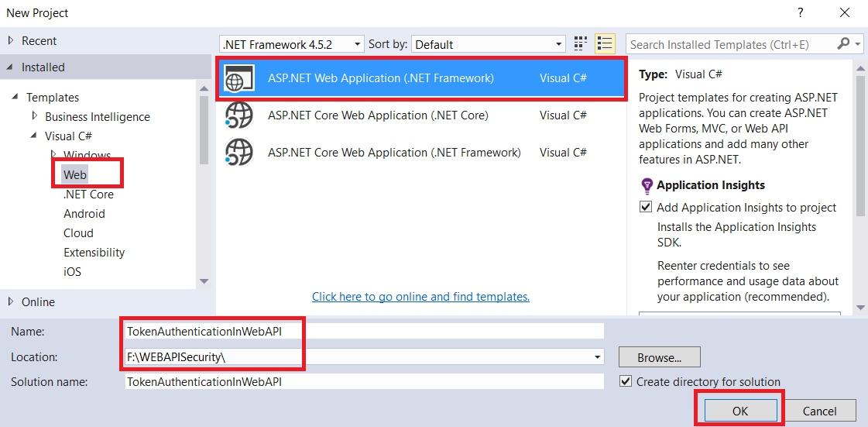Click the ASP.NET Web Application template icon
This screenshot has width=868, height=427.
238,78
